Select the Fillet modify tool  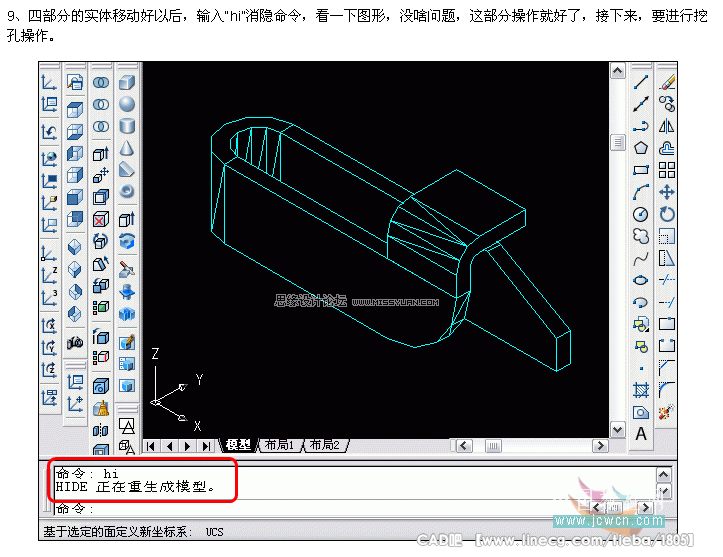click(x=667, y=390)
